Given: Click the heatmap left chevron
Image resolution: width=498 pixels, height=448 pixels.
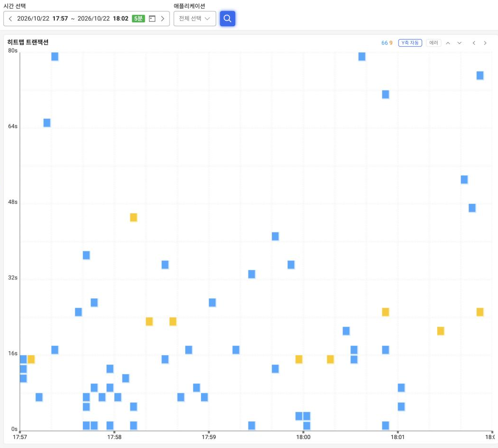Looking at the screenshot, I should (x=474, y=43).
